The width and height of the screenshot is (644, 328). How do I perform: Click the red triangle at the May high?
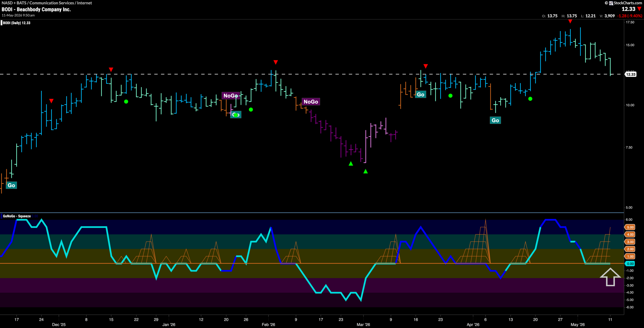tap(570, 22)
